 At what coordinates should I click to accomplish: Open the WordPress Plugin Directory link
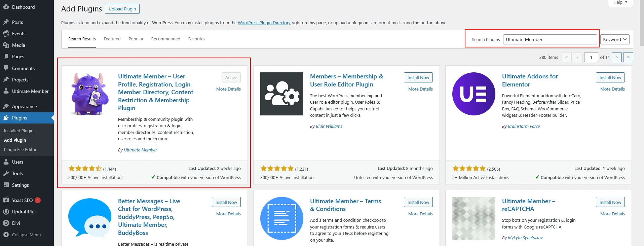click(x=264, y=23)
